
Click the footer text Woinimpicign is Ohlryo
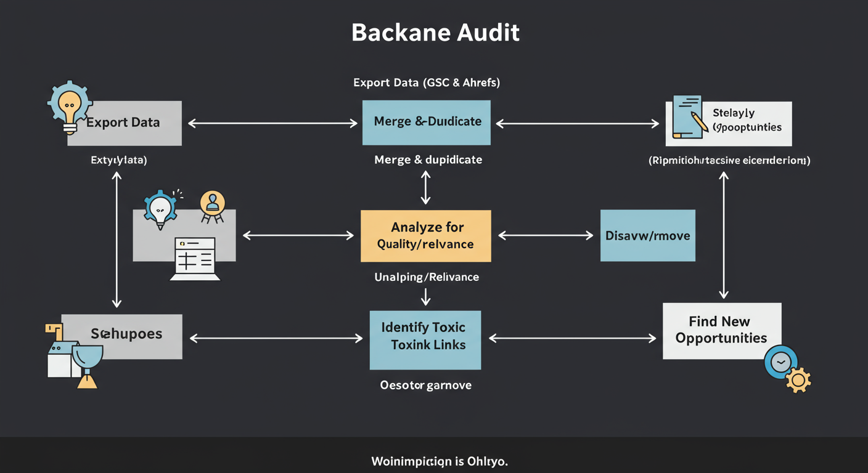tap(440, 461)
